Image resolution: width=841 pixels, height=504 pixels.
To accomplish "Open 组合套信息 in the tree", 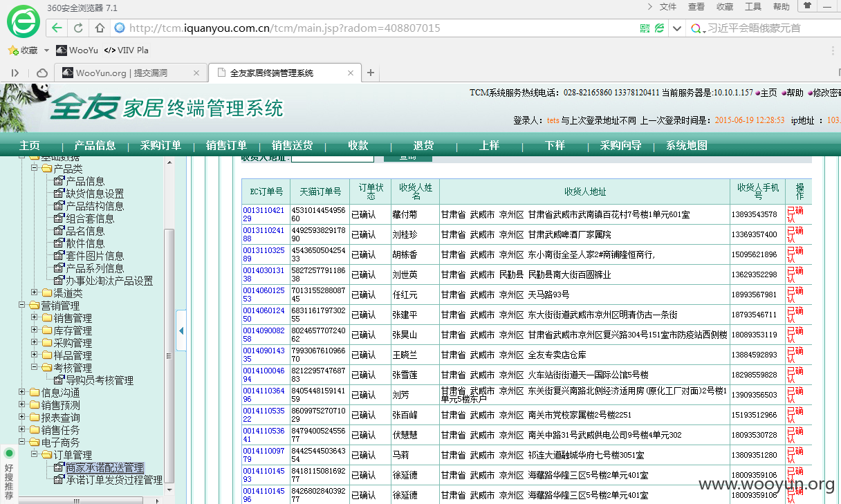I will coord(89,218).
